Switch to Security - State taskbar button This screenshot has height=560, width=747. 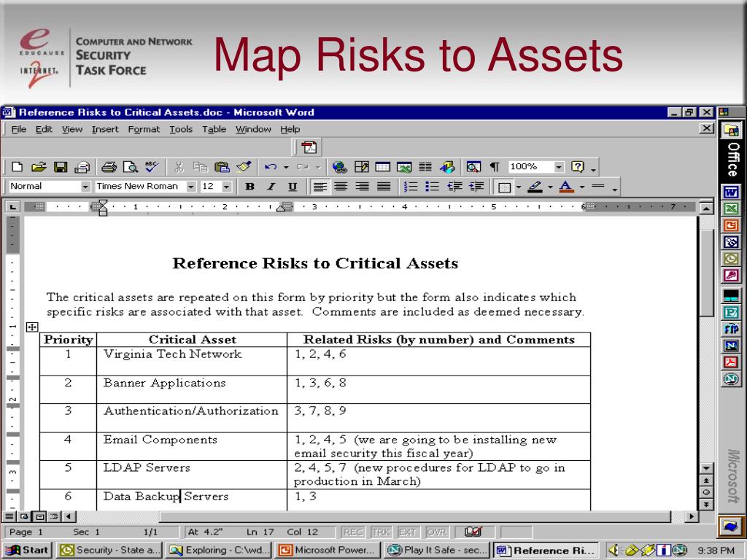[x=109, y=550]
